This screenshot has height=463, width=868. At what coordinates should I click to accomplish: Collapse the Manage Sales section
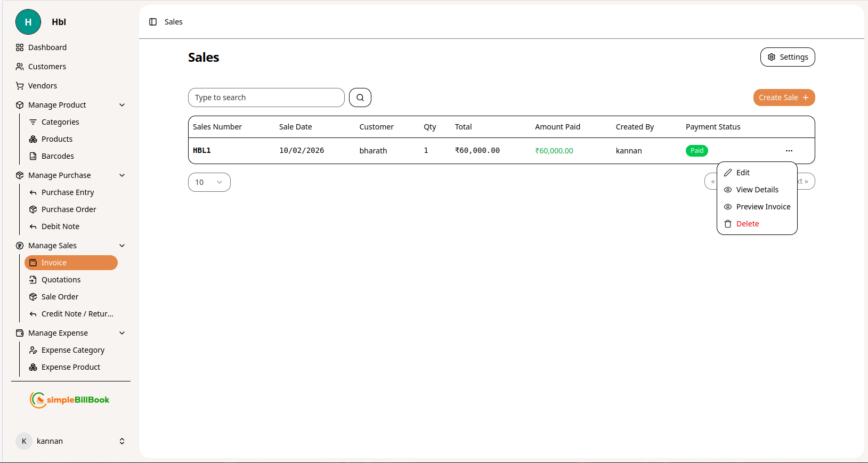(x=122, y=246)
